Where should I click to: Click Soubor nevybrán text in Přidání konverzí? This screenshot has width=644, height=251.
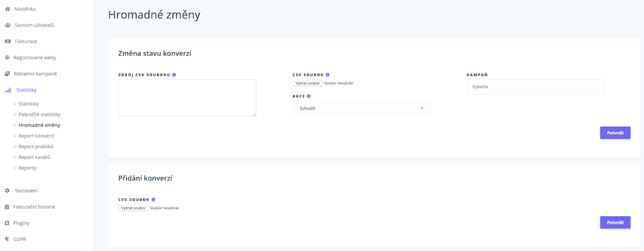coord(164,208)
